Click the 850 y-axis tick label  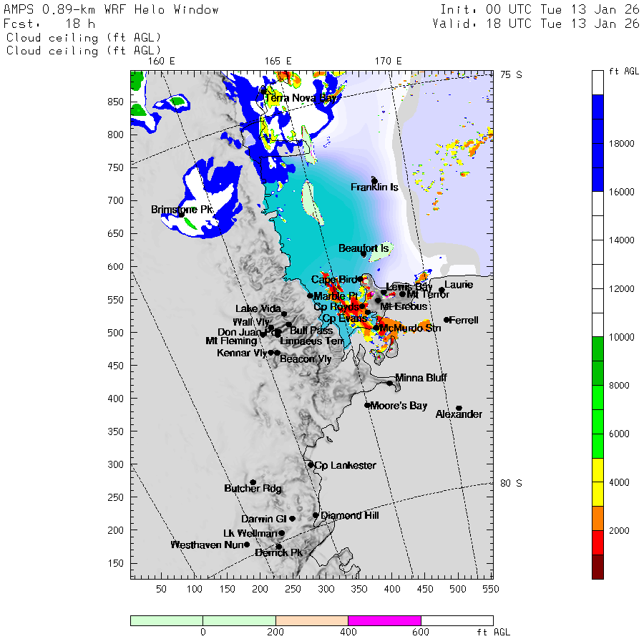point(115,102)
